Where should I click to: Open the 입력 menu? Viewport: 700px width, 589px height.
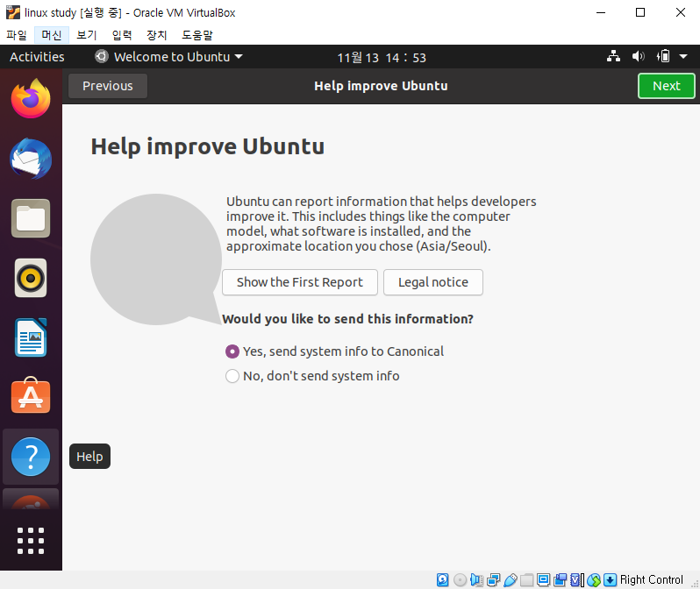click(122, 35)
